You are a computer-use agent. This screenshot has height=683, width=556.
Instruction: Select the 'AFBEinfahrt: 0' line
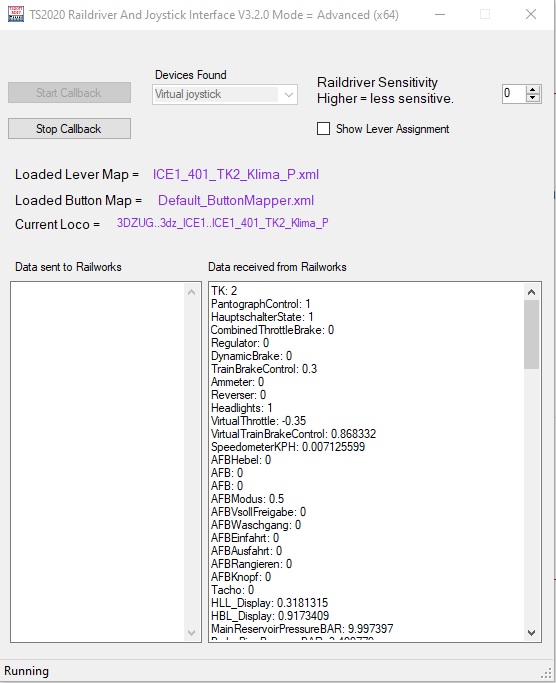tap(245, 538)
